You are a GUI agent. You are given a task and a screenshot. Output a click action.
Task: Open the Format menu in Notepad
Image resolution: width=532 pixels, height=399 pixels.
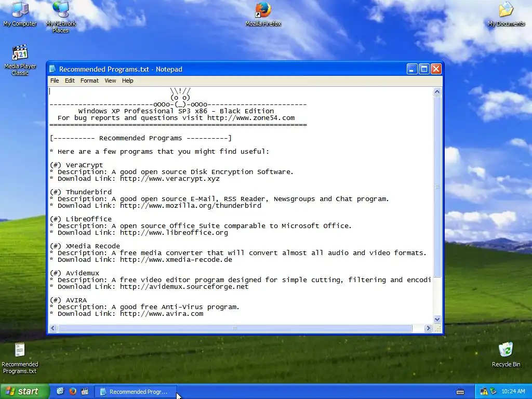tap(89, 81)
